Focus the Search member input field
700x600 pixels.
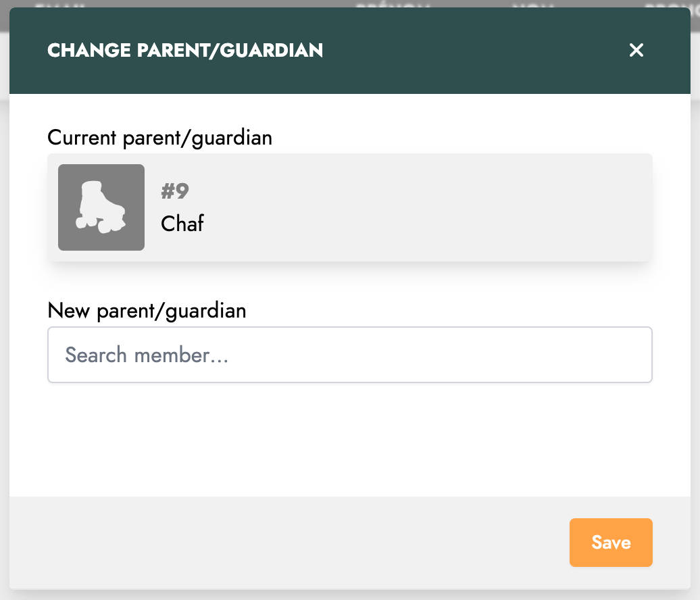click(350, 355)
